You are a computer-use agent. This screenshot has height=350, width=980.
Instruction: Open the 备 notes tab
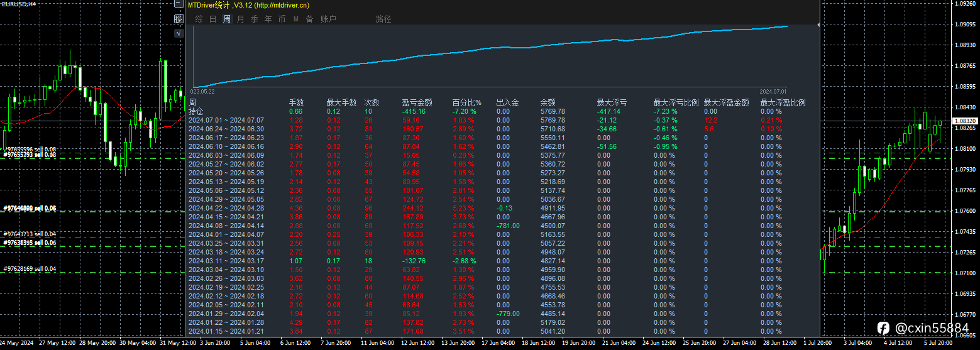pos(309,19)
